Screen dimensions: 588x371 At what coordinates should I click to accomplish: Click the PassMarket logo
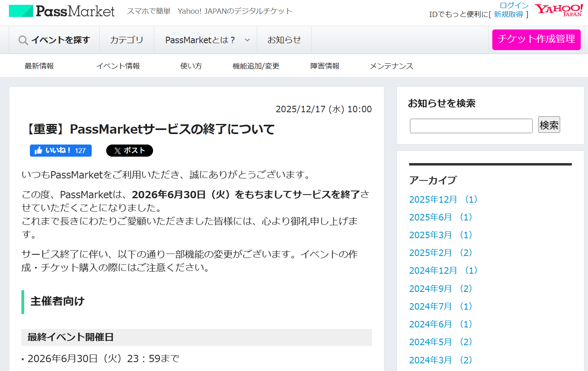point(62,11)
